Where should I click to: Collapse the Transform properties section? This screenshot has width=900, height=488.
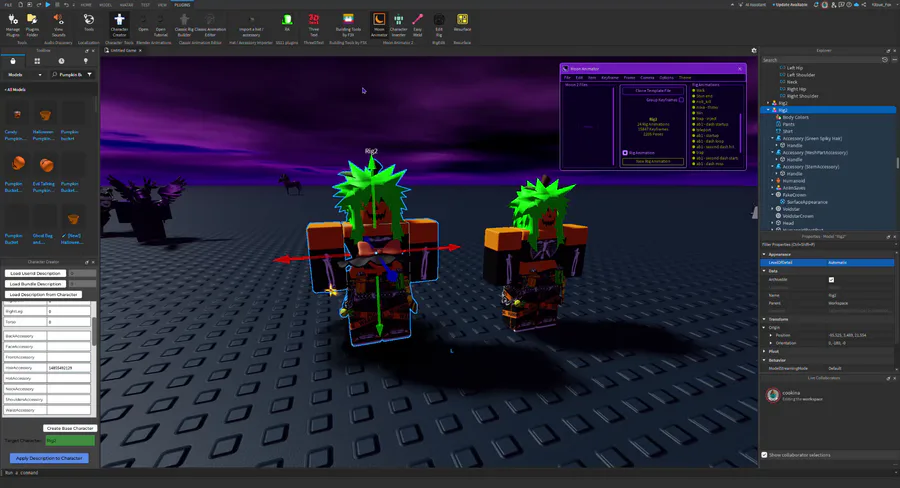click(764, 319)
